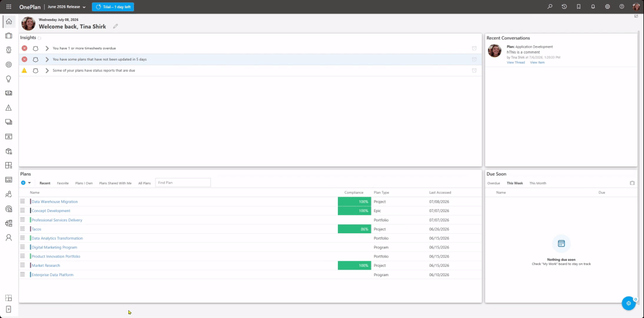Sort plans by Last Accessed column header
Screen dimensions: 644x318
tap(440, 193)
